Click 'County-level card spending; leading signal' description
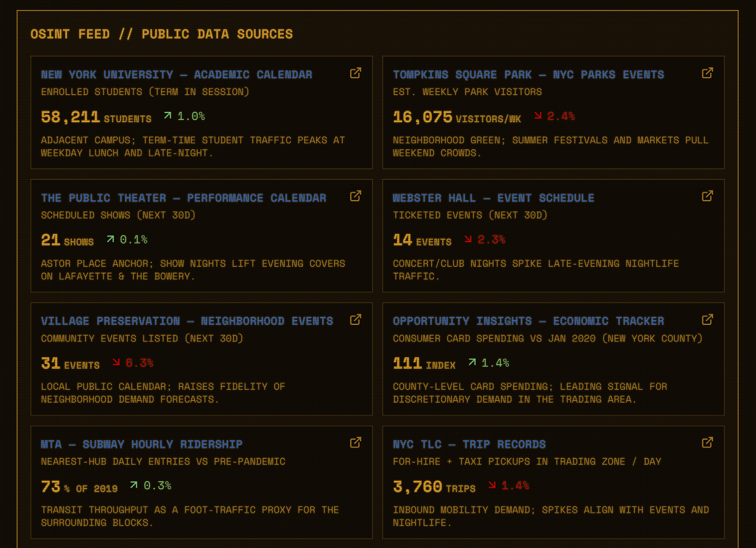 coord(530,393)
